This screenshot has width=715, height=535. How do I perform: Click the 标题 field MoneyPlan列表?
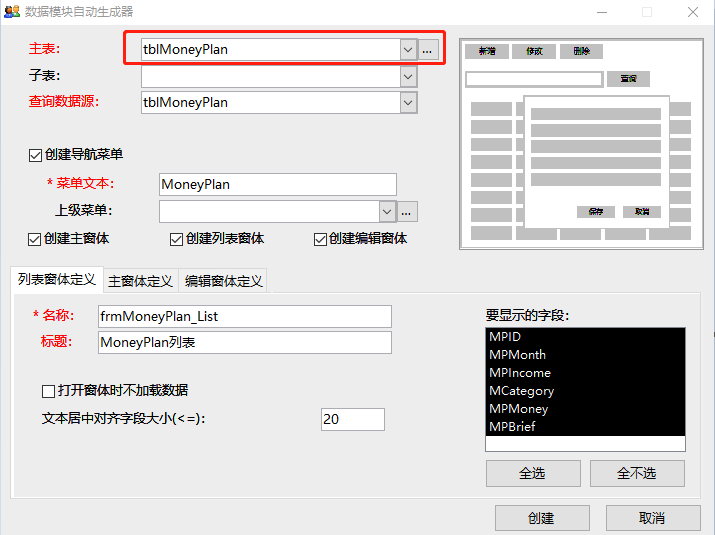click(245, 343)
